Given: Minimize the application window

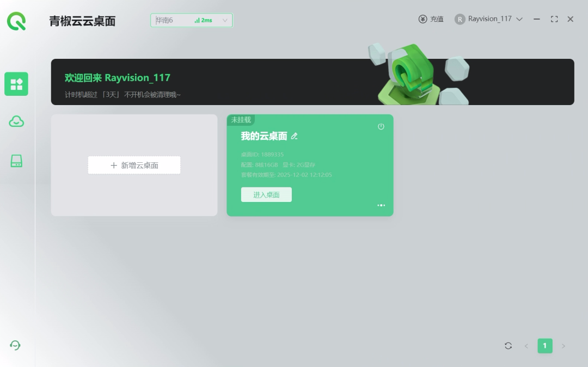Looking at the screenshot, I should point(537,19).
